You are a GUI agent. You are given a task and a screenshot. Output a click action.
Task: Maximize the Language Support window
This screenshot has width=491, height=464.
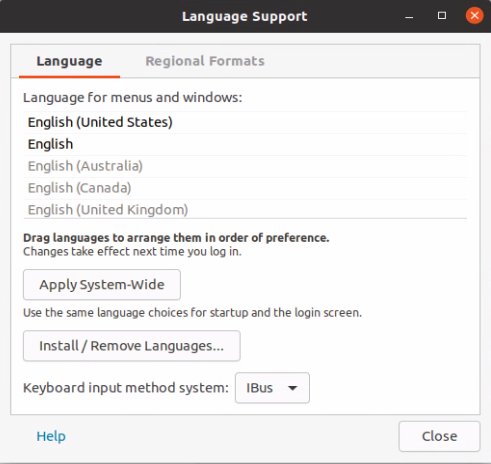[x=442, y=16]
